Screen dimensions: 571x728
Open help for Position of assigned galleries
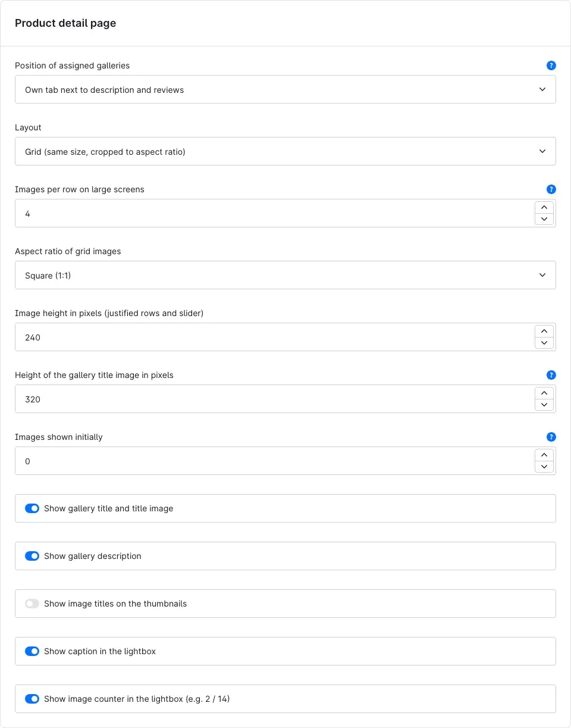point(551,65)
